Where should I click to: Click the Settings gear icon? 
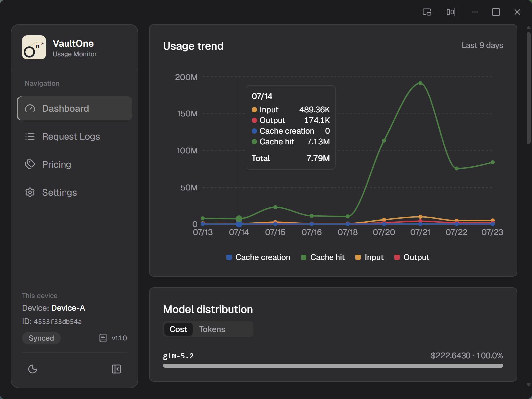30,192
